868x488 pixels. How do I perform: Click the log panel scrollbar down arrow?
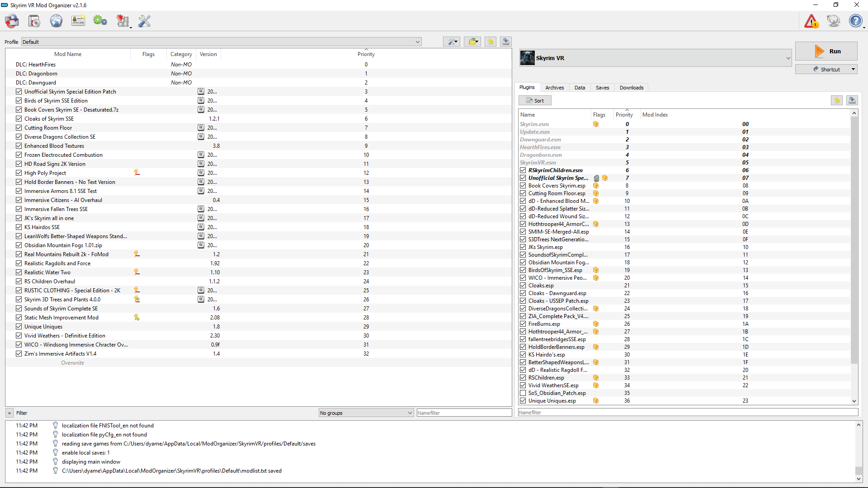coord(859,479)
